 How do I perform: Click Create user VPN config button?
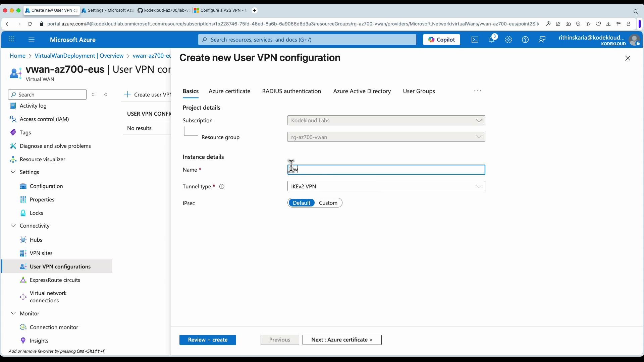click(x=148, y=95)
